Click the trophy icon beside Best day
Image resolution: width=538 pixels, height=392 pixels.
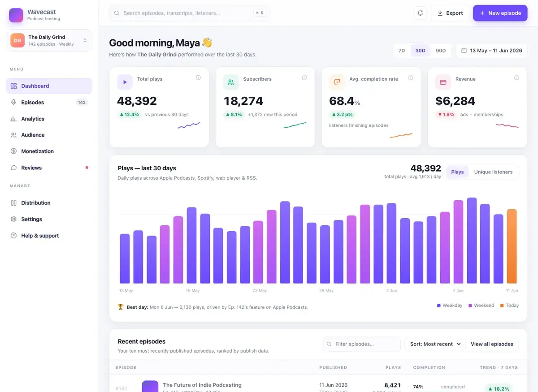tap(121, 307)
